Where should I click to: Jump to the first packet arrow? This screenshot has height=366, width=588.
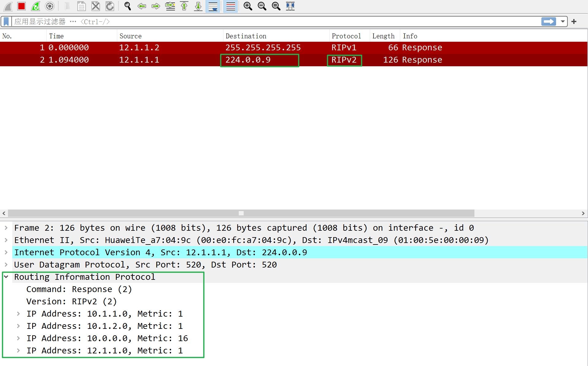coord(184,6)
